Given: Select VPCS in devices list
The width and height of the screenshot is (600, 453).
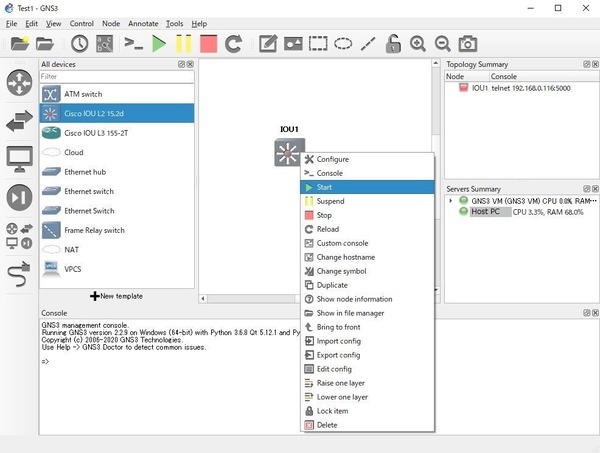Looking at the screenshot, I should coord(117,269).
